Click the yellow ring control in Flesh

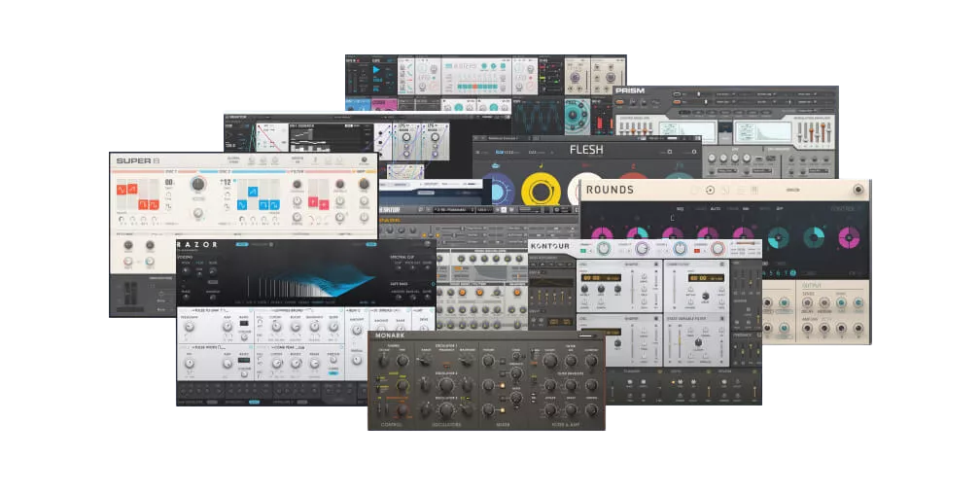coord(542,189)
